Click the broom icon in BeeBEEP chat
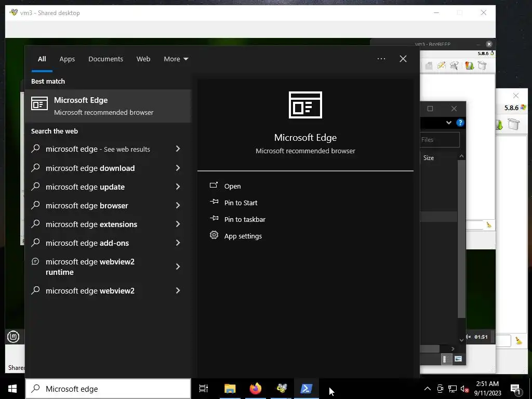This screenshot has width=532, height=399. coord(488,224)
